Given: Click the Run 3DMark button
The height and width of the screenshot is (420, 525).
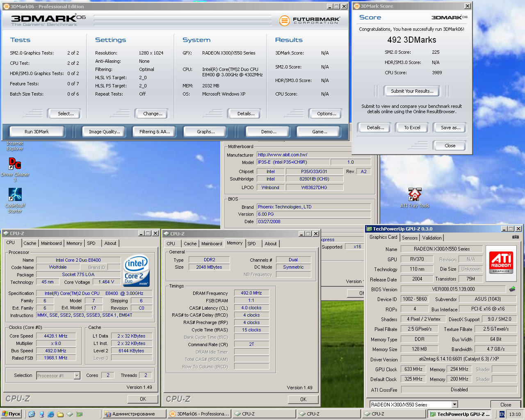Looking at the screenshot, I should click(37, 132).
